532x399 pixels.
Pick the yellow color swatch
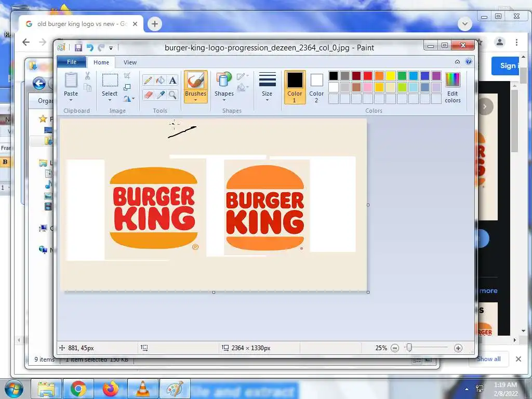click(x=391, y=76)
